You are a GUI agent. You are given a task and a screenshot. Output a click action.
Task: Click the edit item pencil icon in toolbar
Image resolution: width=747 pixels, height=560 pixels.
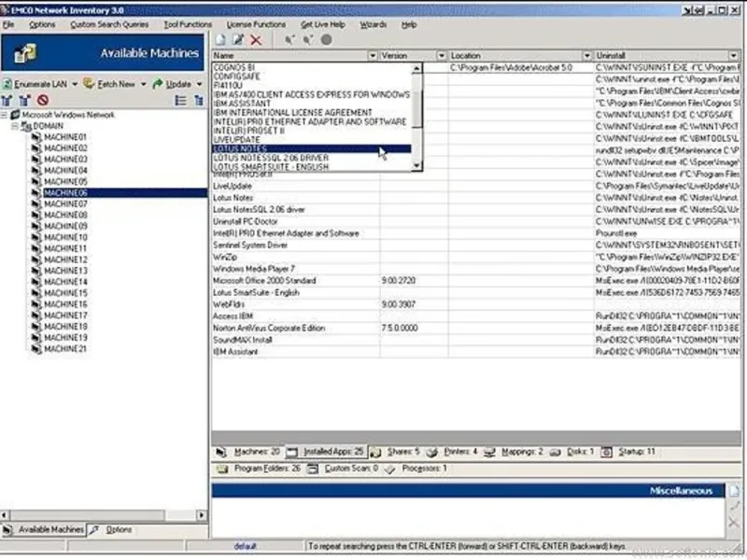(238, 40)
